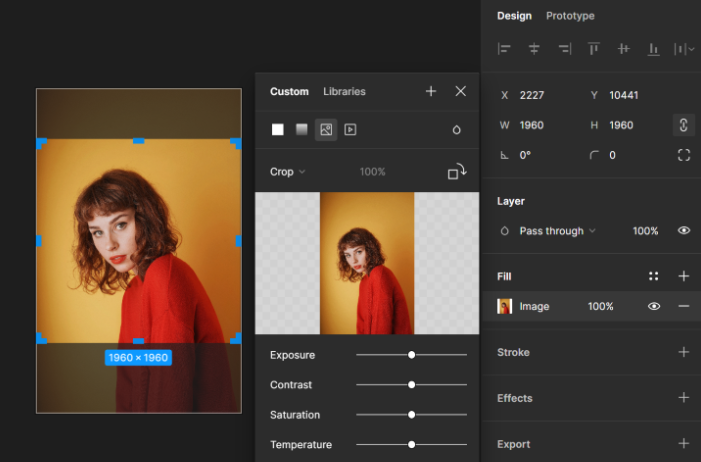The width and height of the screenshot is (701, 462).
Task: Choose video fill type
Action: coord(350,130)
